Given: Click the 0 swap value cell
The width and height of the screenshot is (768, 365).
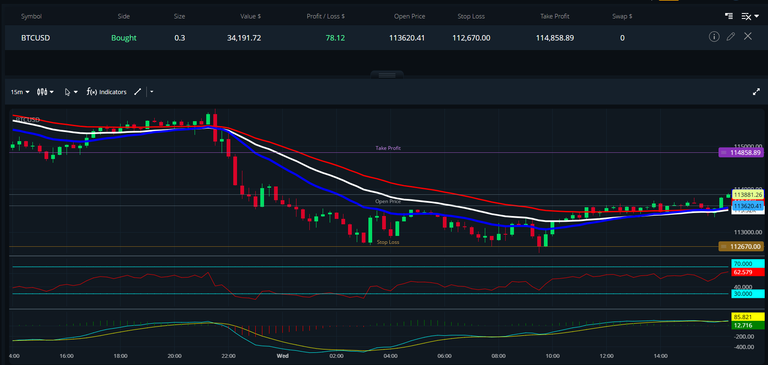Looking at the screenshot, I should click(x=622, y=38).
